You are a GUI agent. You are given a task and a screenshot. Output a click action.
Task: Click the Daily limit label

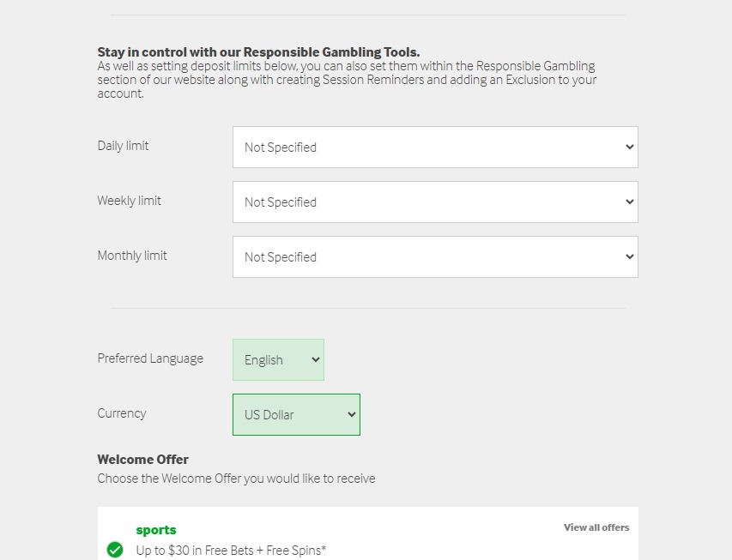(123, 146)
